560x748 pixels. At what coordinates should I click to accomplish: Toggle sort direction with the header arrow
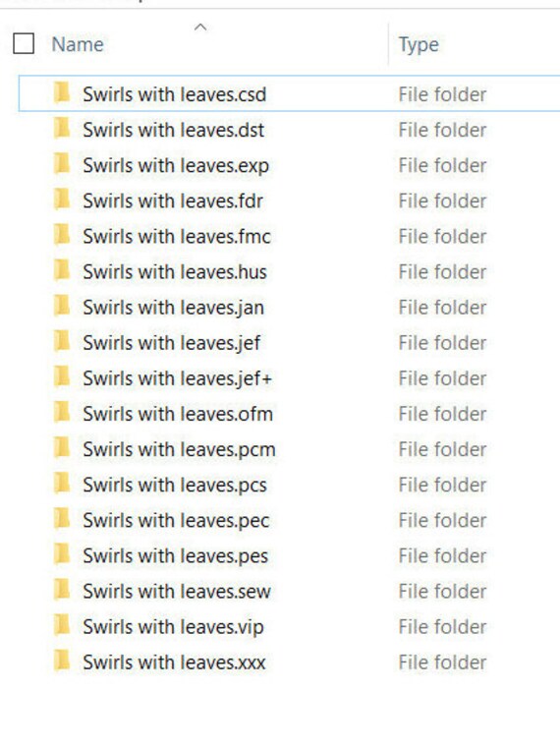(x=200, y=28)
